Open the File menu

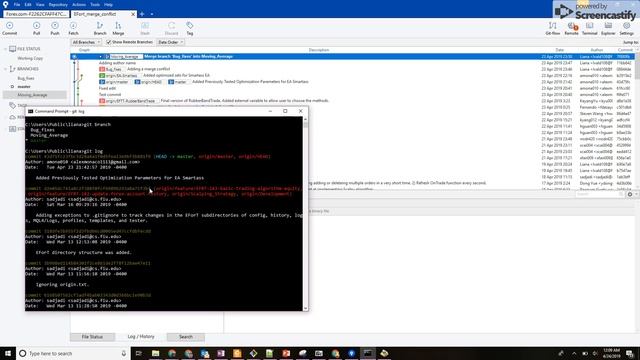coord(17,4)
